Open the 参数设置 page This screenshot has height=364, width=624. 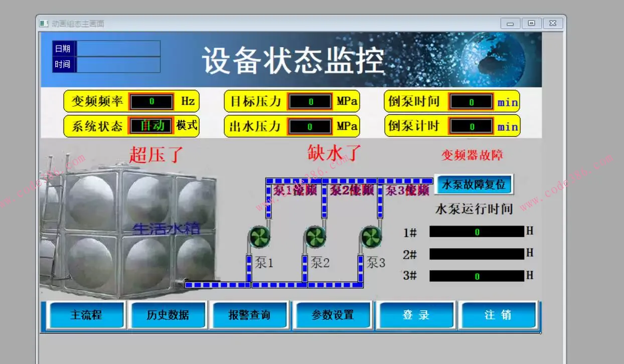click(333, 315)
